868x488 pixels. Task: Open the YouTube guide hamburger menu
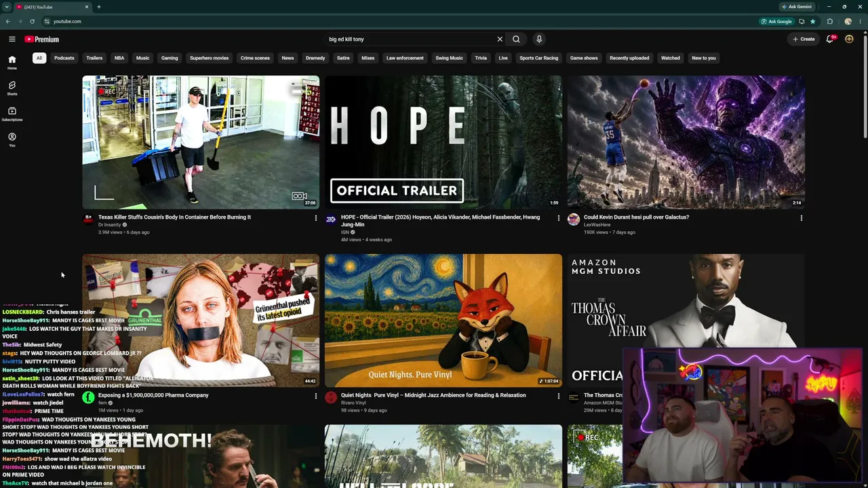[x=12, y=39]
